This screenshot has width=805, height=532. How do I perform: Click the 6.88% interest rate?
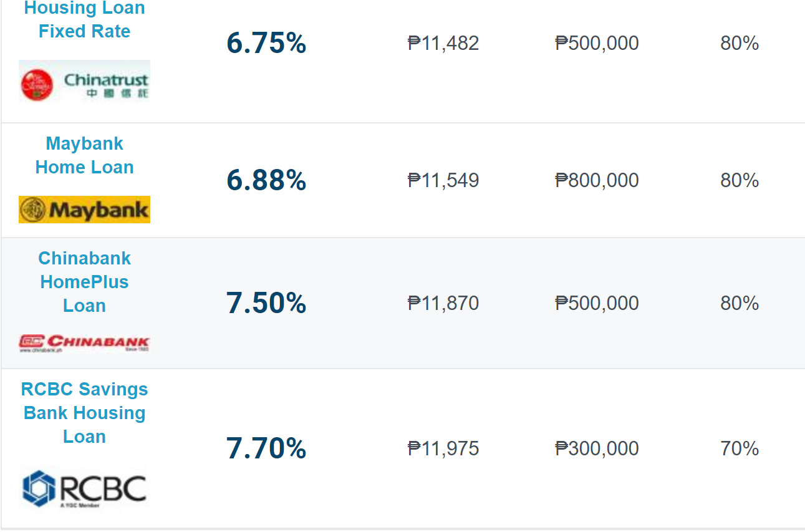pyautogui.click(x=266, y=181)
